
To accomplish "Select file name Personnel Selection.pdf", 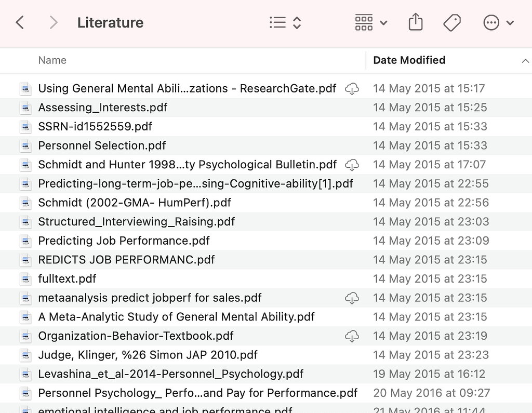I will click(102, 145).
